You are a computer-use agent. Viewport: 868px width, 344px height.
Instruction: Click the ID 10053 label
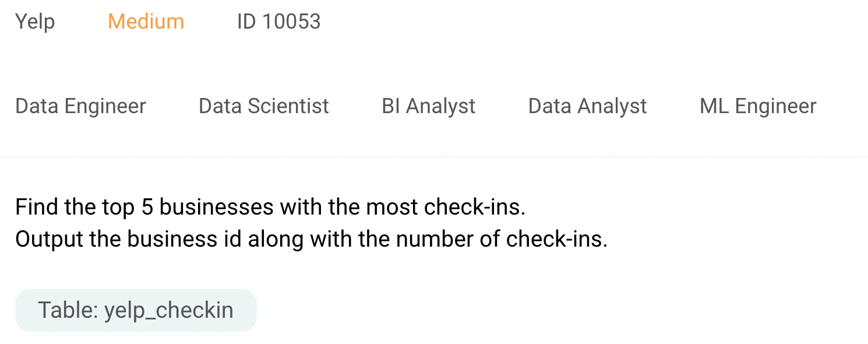pyautogui.click(x=278, y=22)
